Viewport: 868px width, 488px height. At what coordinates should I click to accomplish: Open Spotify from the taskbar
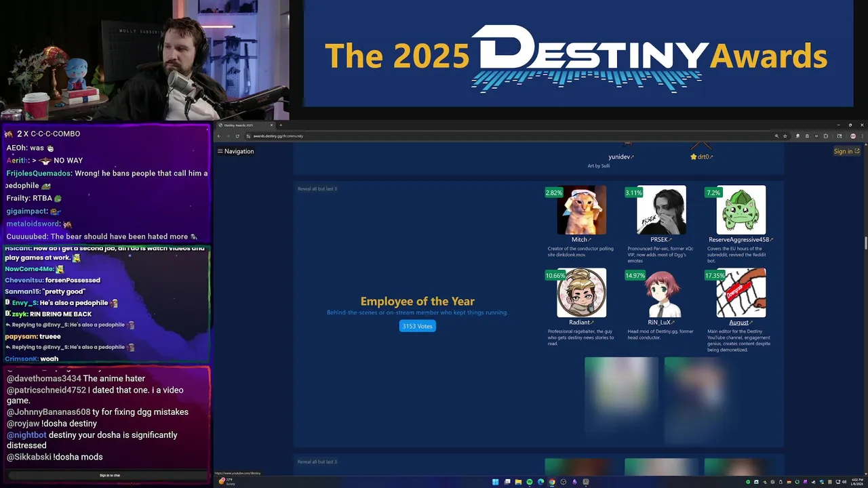point(530,482)
